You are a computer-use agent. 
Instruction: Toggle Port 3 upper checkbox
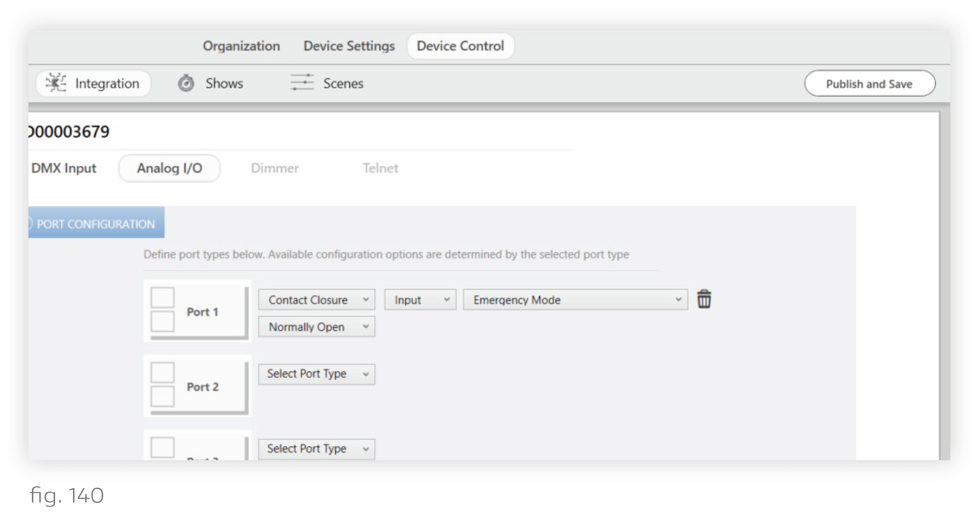[x=163, y=447]
